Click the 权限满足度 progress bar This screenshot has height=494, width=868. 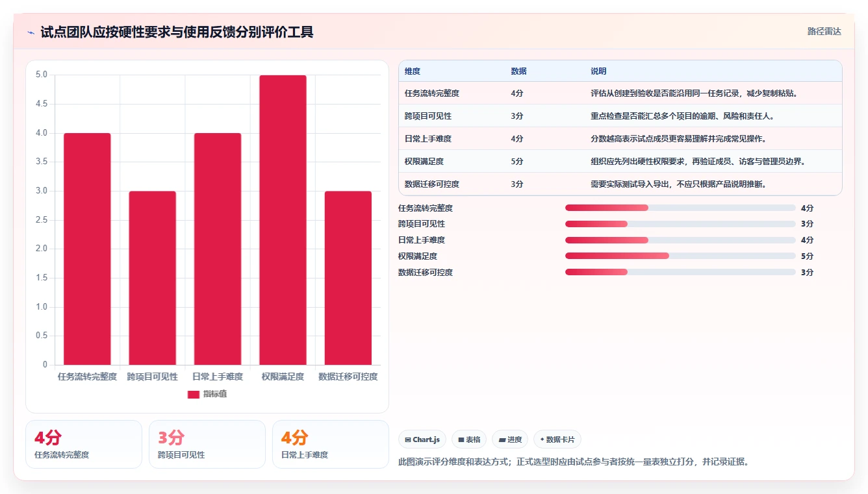point(680,256)
